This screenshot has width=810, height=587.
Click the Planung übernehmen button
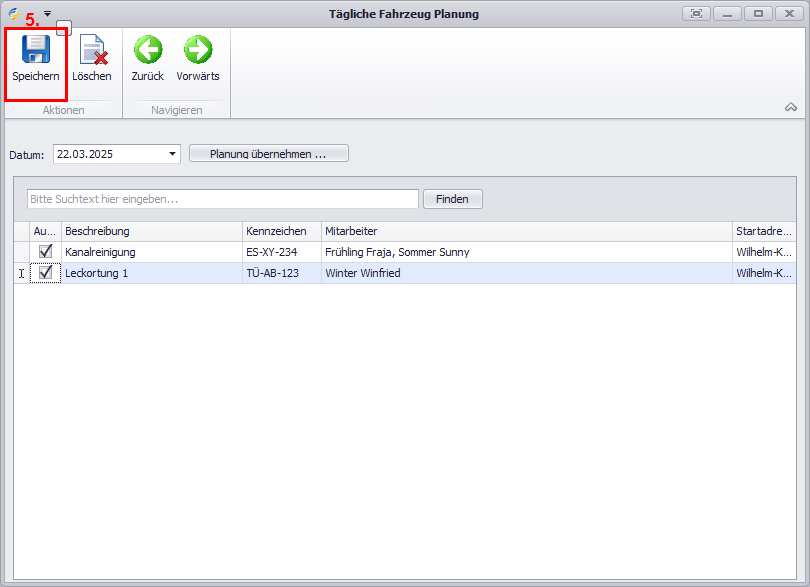pyautogui.click(x=268, y=154)
